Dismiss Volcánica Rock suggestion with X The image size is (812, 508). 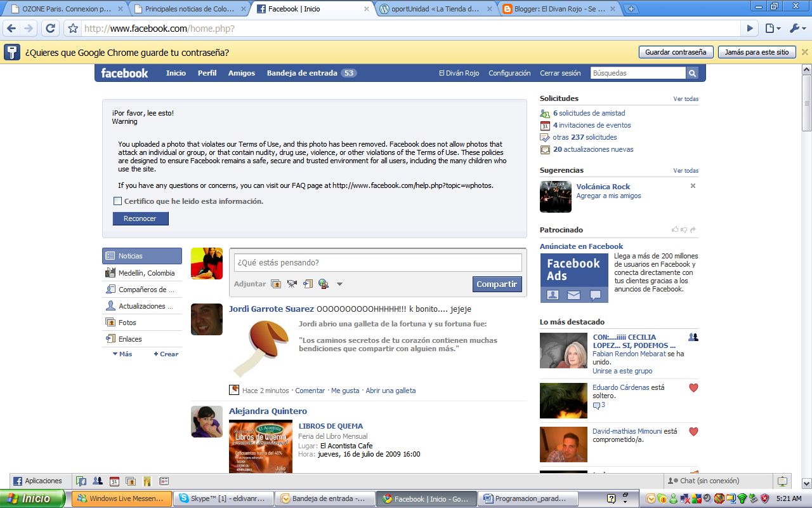(x=693, y=186)
